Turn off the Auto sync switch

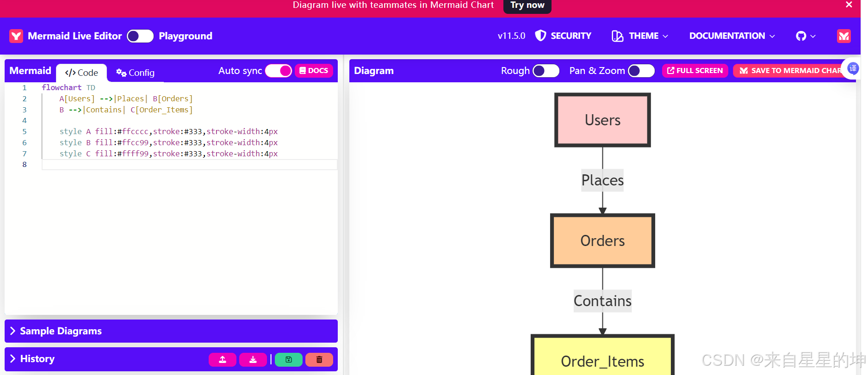(279, 71)
